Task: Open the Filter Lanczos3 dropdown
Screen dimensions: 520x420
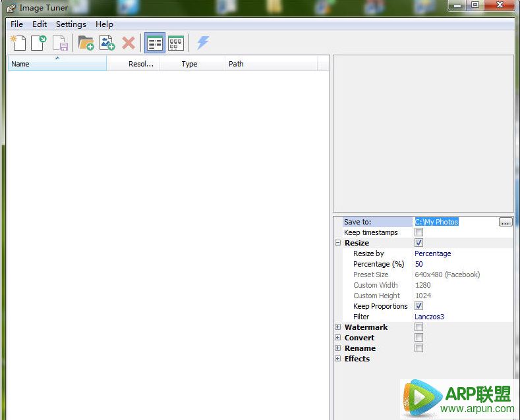Action: point(463,317)
